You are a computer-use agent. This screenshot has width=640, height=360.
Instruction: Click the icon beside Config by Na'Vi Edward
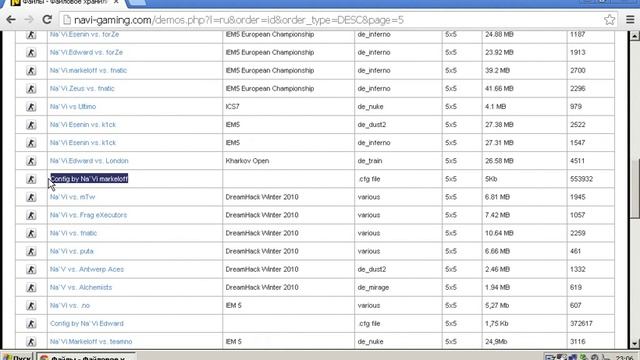(x=31, y=324)
